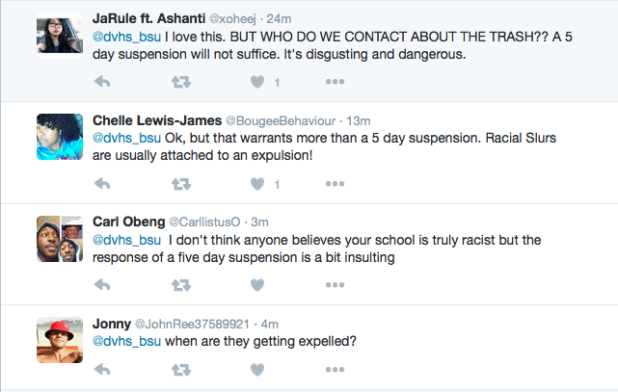Like Chelle Lewis-James's tweet

257,184
